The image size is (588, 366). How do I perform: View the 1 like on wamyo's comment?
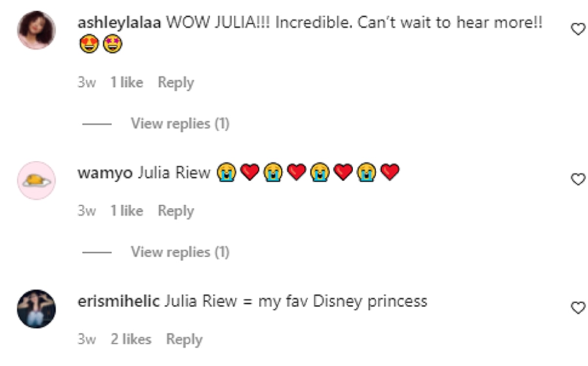click(126, 211)
